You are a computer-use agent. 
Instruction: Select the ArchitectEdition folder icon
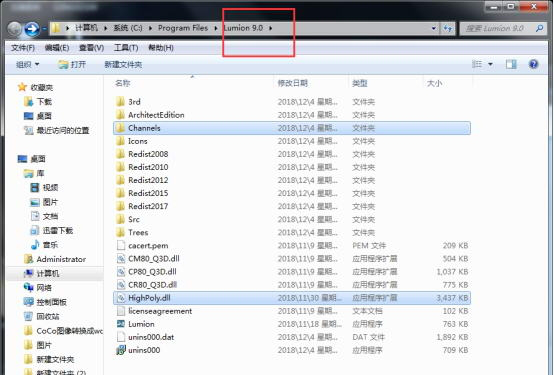(x=120, y=115)
